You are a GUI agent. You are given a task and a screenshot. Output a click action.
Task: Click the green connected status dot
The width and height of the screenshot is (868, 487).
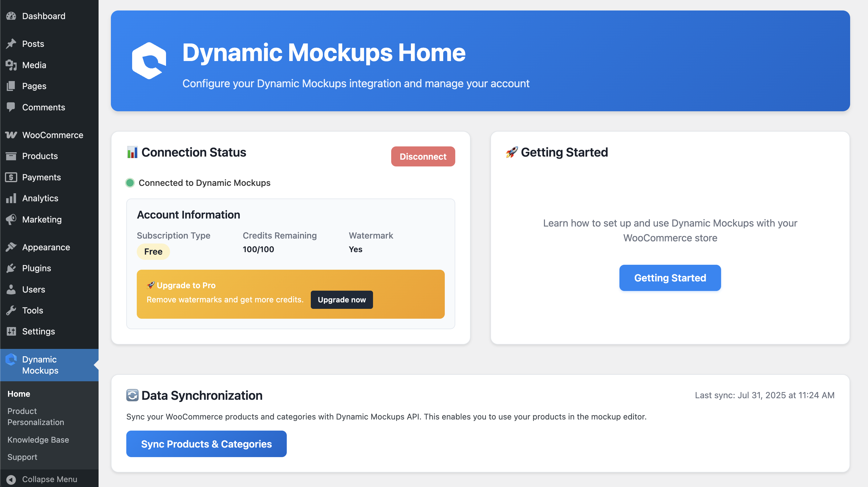[130, 183]
